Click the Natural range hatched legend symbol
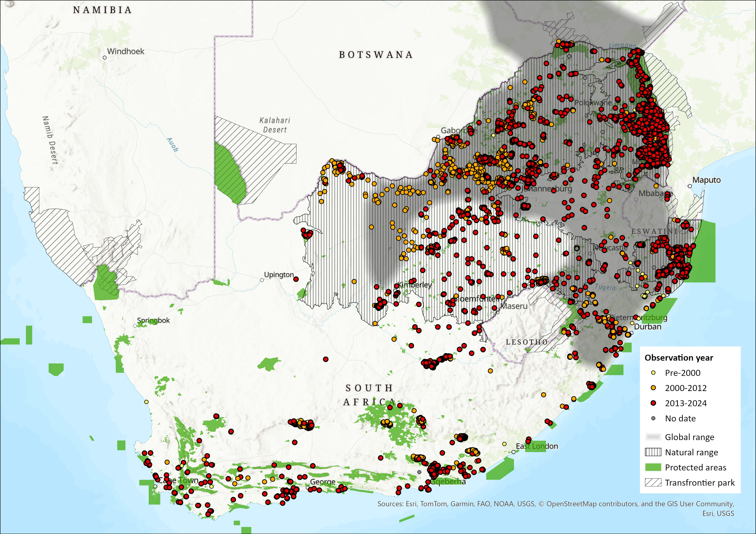This screenshot has width=756, height=534. click(653, 452)
